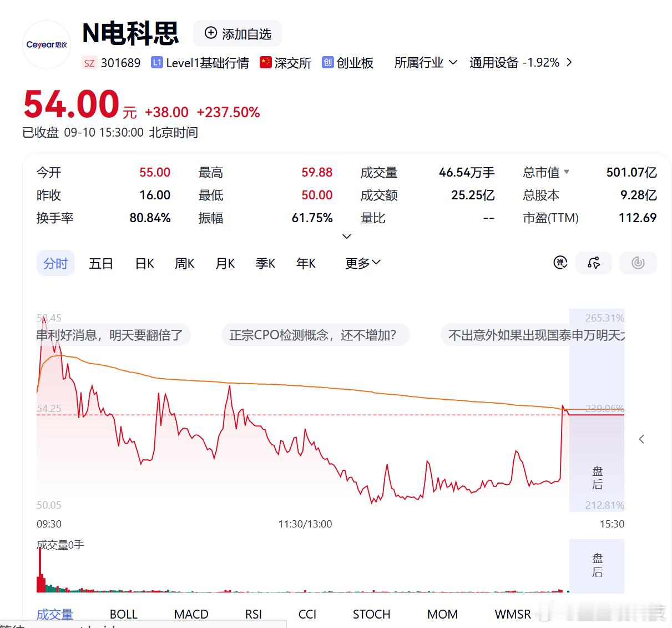Screen dimensions: 672x628
Task: Click the China flag icon
Action: 266,62
